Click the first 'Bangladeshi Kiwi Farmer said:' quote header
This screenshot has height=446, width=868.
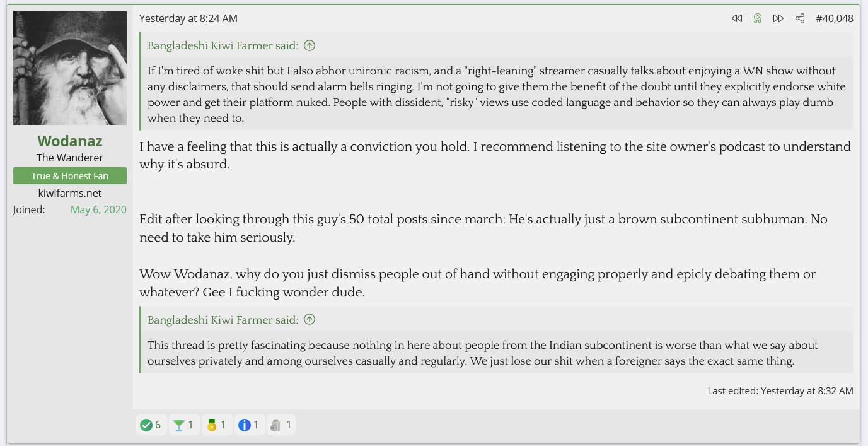(223, 45)
